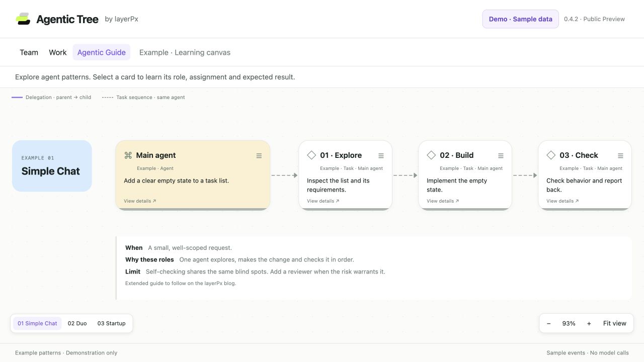Click the diamond icon on 01 · Explore
The height and width of the screenshot is (362, 644).
pyautogui.click(x=311, y=155)
